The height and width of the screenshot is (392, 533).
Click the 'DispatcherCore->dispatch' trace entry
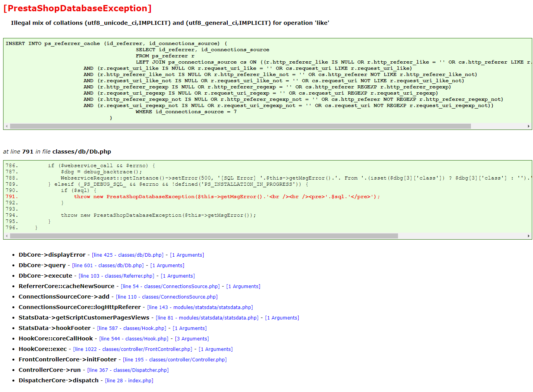59,380
